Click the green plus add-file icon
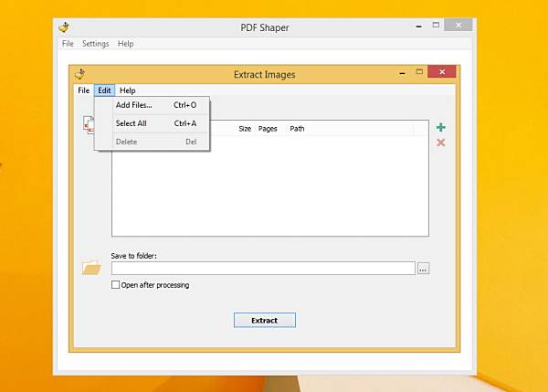548x392 pixels. click(441, 127)
